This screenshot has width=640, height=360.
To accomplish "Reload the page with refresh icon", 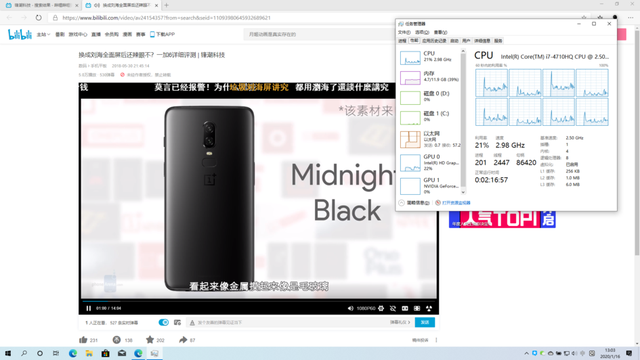I will [x=38, y=18].
